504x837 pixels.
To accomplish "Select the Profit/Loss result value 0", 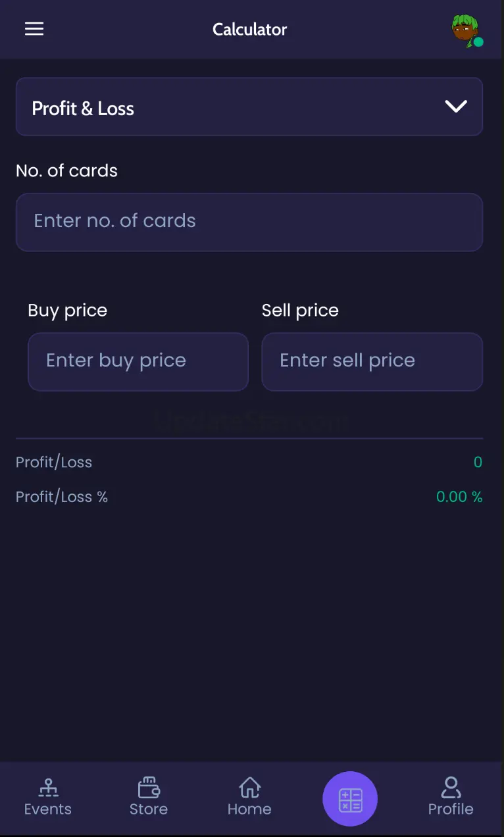I will point(478,463).
